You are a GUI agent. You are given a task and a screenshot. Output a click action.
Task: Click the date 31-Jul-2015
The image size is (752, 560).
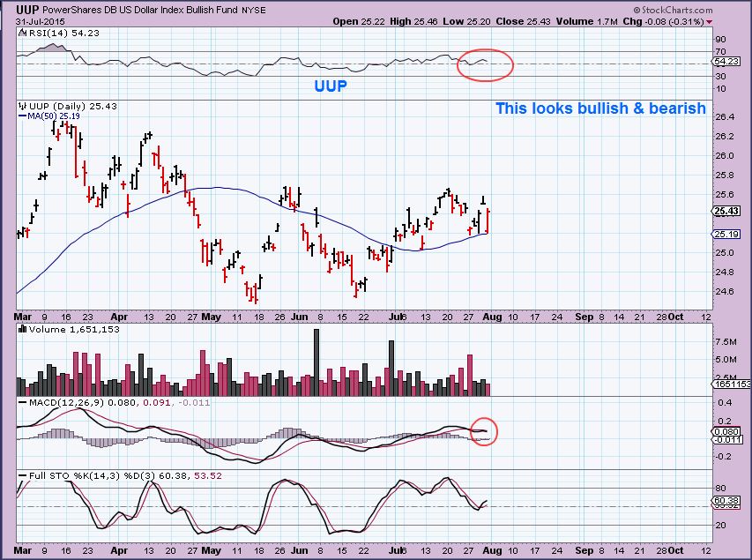[40, 21]
